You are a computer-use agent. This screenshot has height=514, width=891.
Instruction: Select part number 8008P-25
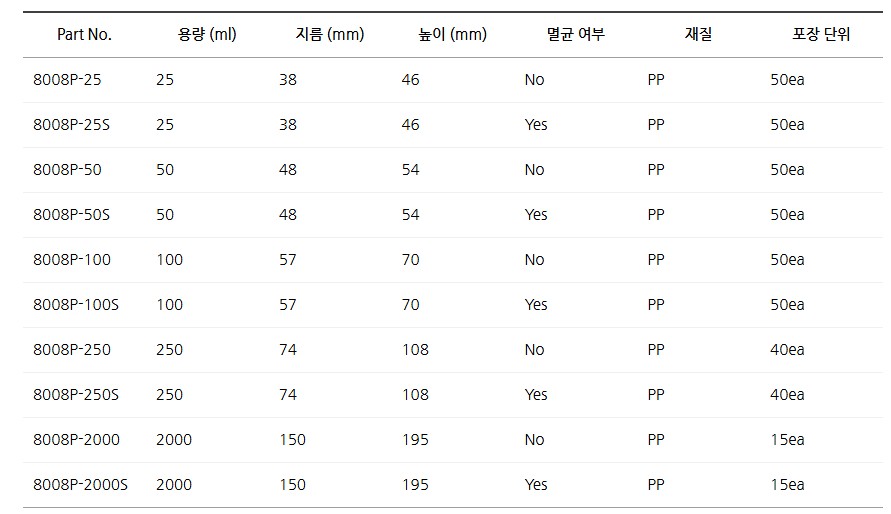point(67,80)
